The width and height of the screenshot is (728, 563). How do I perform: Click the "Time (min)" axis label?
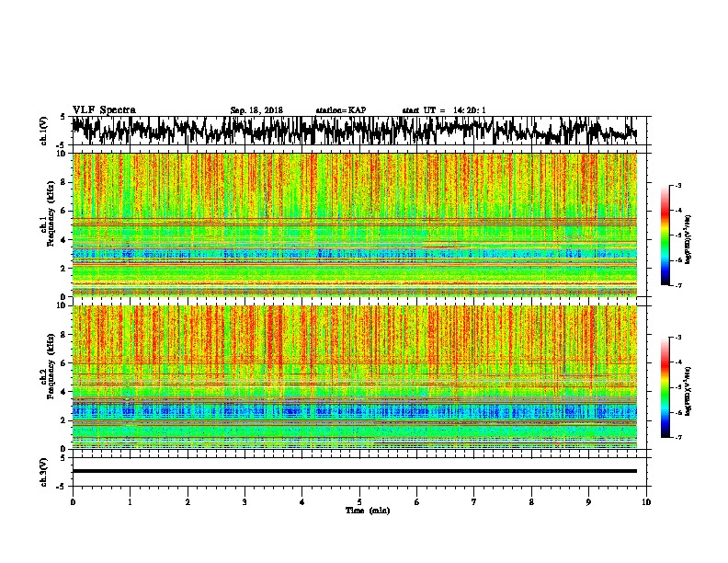(368, 511)
